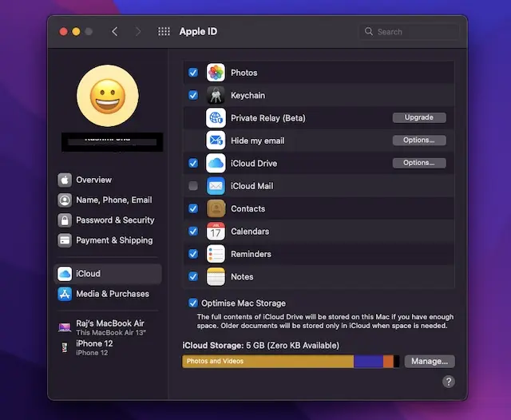
Task: Disable the iCloud Drive checkbox
Action: point(193,163)
